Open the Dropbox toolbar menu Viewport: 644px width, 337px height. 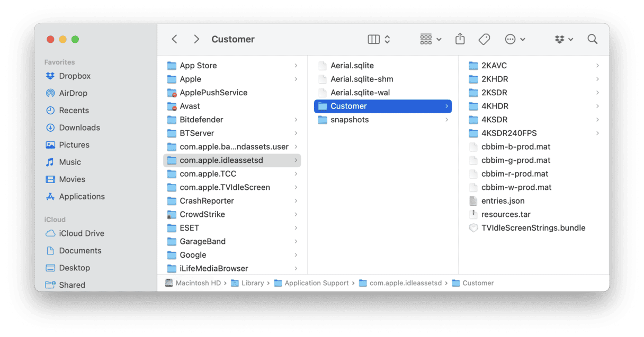(x=563, y=39)
